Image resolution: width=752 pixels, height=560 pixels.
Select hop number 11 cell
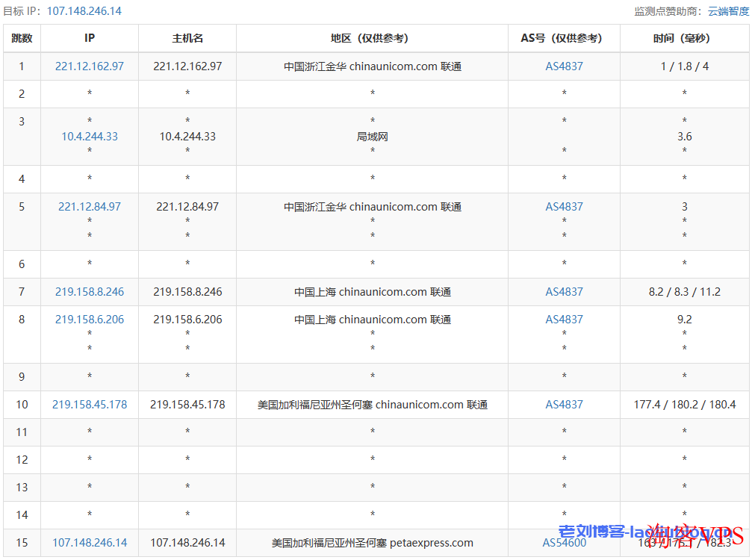22,432
